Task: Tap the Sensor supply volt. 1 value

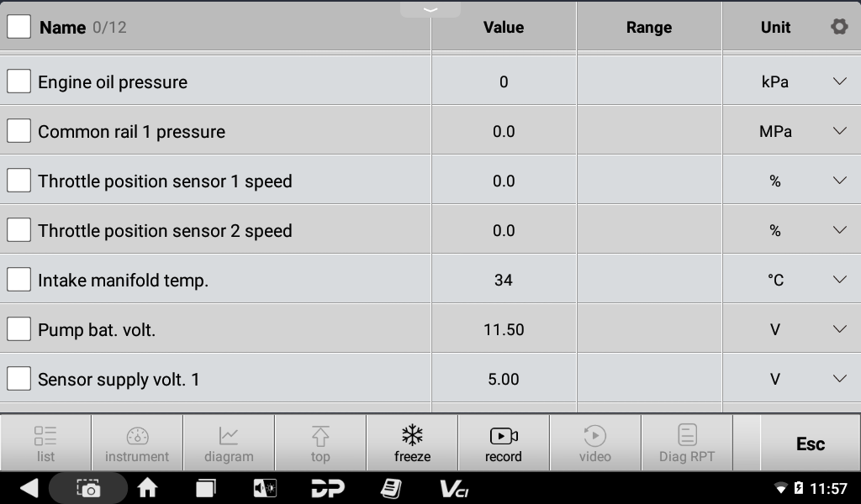Action: pos(504,379)
